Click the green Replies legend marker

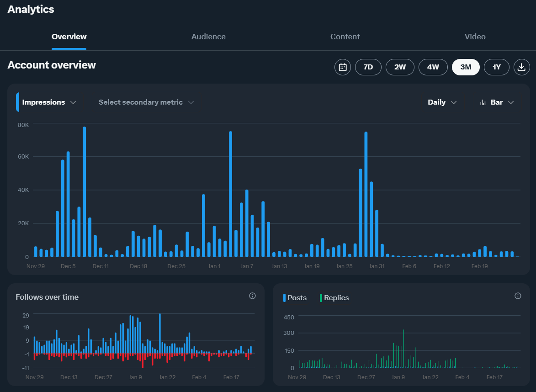point(321,298)
